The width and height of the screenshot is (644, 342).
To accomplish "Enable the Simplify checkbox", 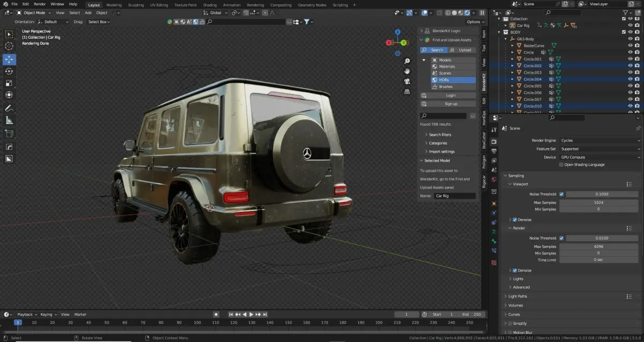I will point(510,323).
